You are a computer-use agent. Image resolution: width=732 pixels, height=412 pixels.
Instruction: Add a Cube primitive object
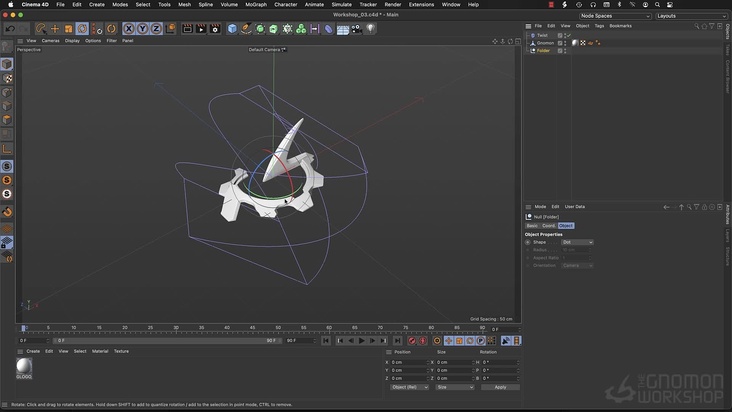point(232,29)
